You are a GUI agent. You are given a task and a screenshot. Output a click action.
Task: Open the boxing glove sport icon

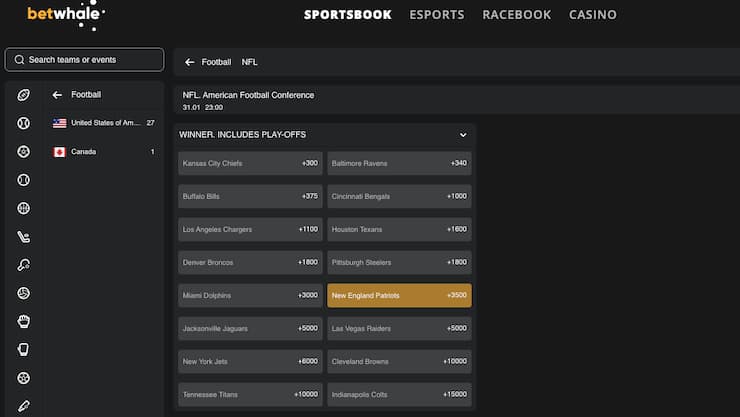[23, 350]
